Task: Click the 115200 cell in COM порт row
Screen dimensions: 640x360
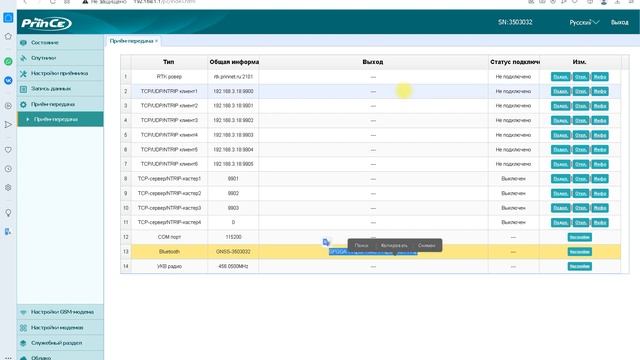Action: coord(233,237)
